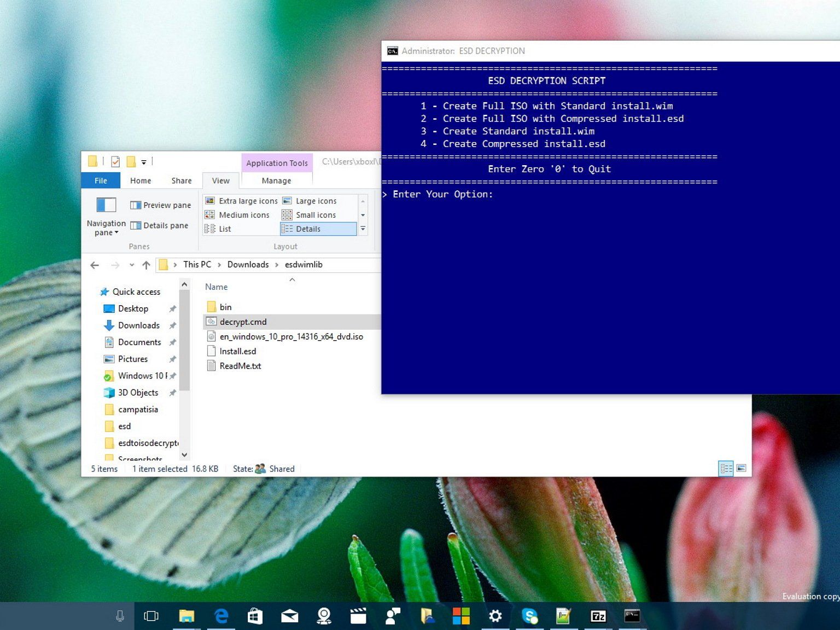Image resolution: width=840 pixels, height=630 pixels.
Task: Switch to Small icons layout
Action: point(310,215)
